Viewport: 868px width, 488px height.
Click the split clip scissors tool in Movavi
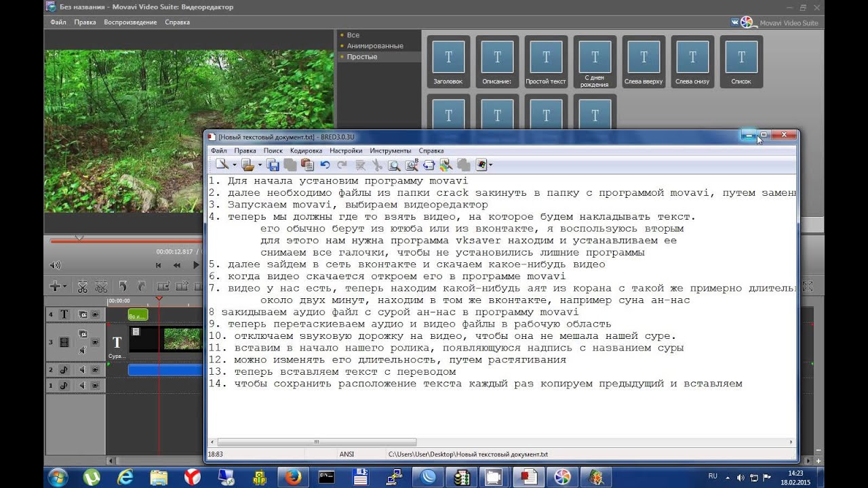tap(83, 287)
